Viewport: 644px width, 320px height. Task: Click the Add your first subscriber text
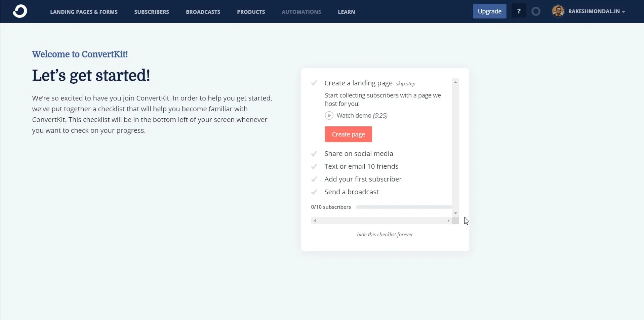pos(363,179)
